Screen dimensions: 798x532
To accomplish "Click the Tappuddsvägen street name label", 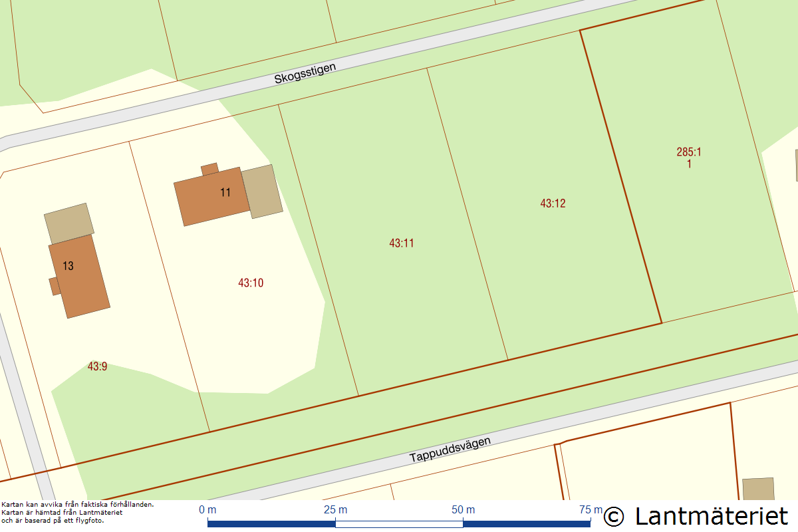I will (450, 450).
